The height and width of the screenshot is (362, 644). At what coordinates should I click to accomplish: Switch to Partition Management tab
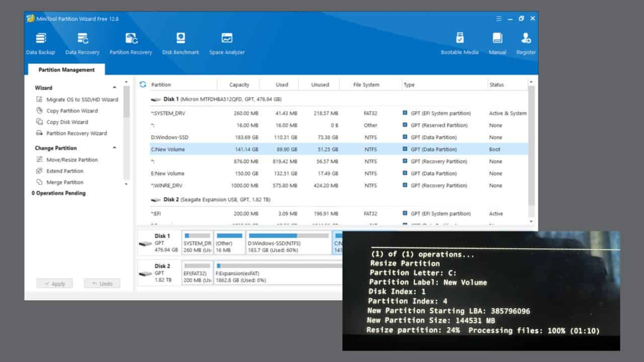[x=66, y=70]
